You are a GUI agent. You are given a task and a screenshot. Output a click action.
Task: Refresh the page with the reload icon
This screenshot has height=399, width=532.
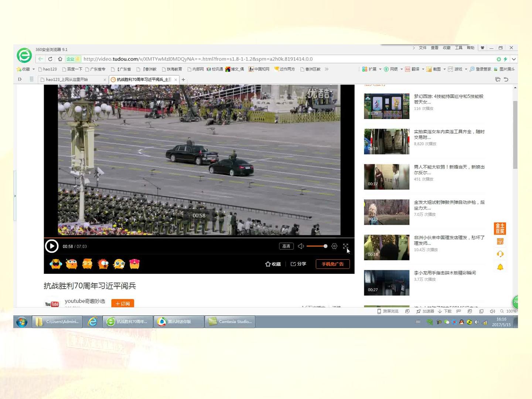[x=50, y=59]
